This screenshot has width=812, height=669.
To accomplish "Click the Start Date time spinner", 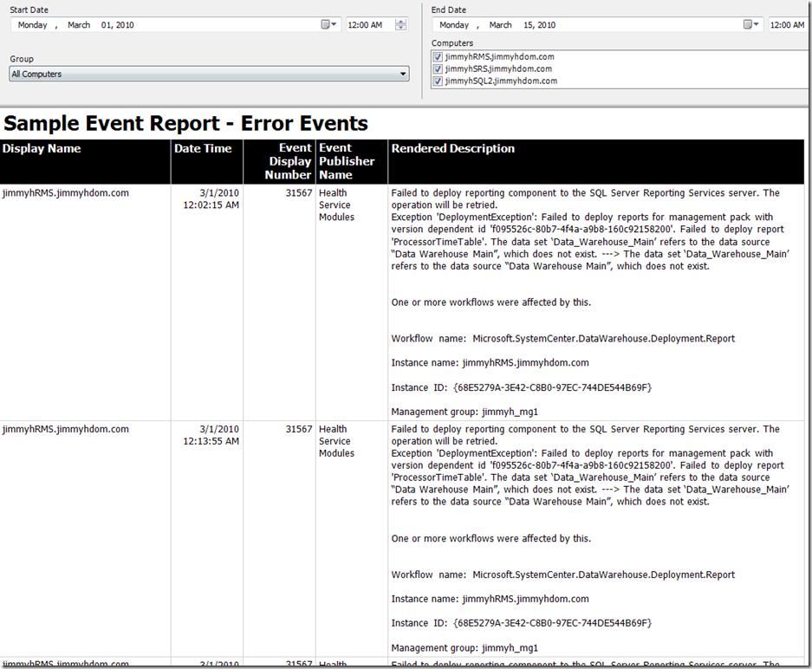I will click(x=401, y=25).
